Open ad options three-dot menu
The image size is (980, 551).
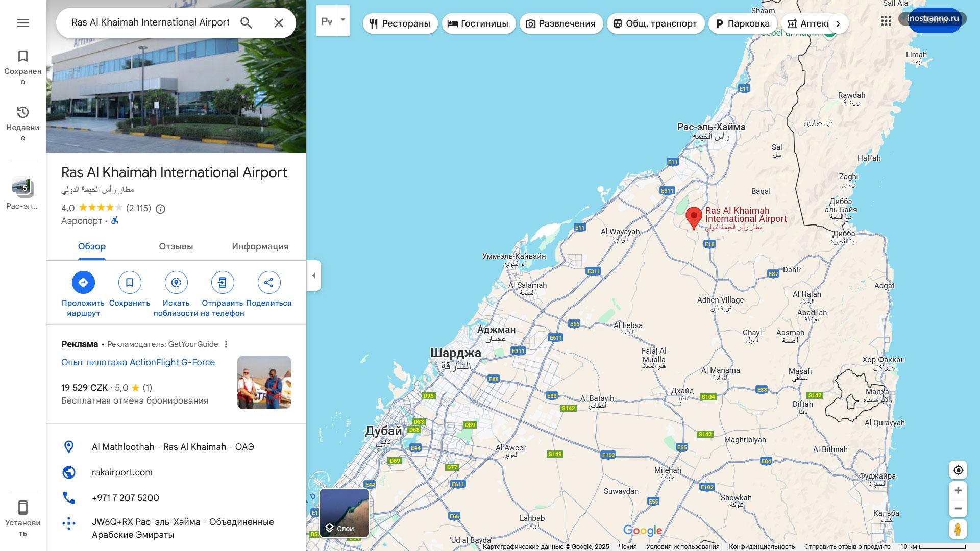[x=226, y=344]
